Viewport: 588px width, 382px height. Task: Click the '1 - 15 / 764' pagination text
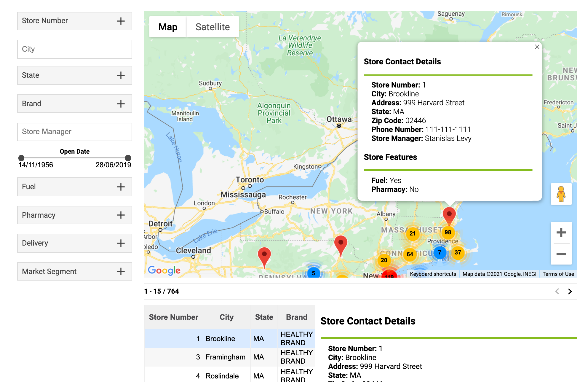click(162, 292)
